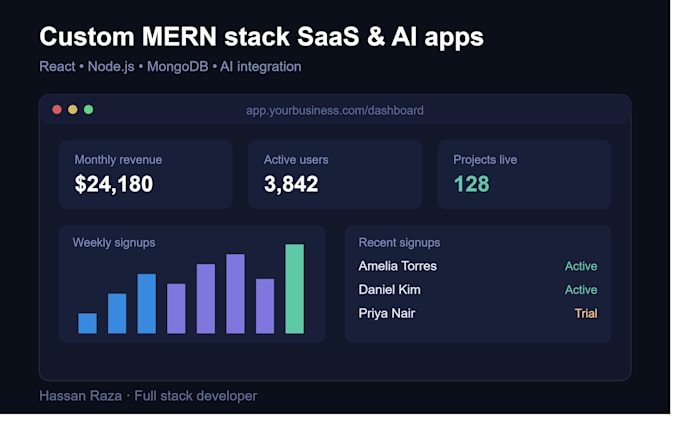The height and width of the screenshot is (424, 680).
Task: Click the yellow minimize dot
Action: 74,111
